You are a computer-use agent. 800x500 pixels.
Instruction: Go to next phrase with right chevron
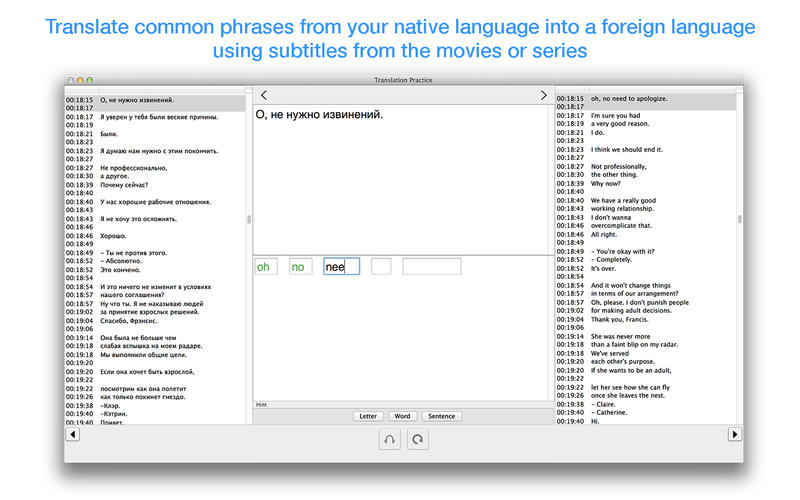543,95
